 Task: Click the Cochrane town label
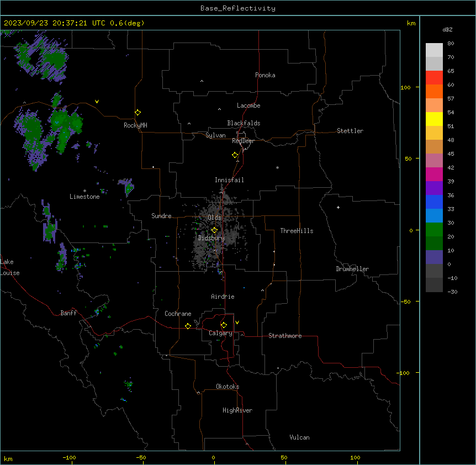pos(178,314)
